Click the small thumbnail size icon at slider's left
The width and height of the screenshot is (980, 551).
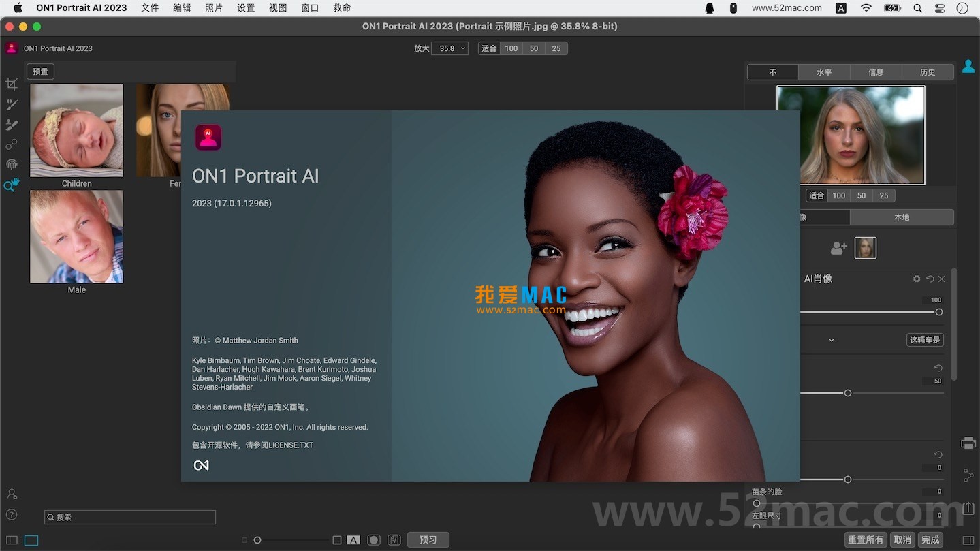(x=244, y=540)
